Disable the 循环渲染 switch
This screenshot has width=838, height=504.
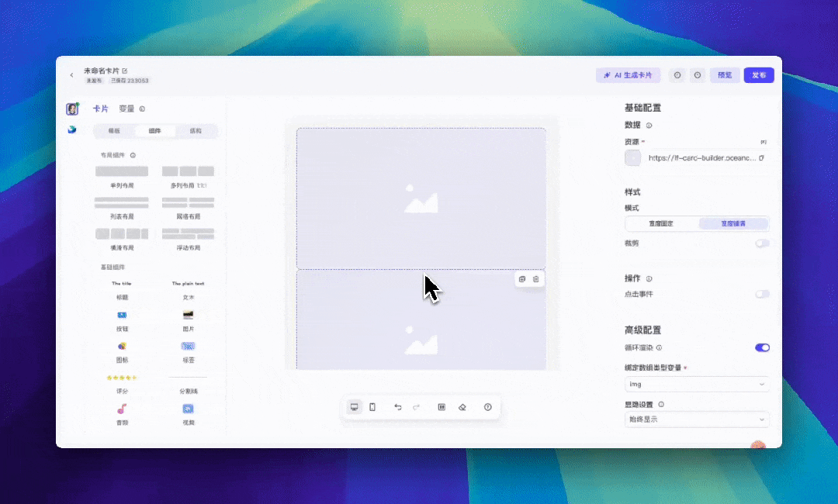tap(762, 347)
